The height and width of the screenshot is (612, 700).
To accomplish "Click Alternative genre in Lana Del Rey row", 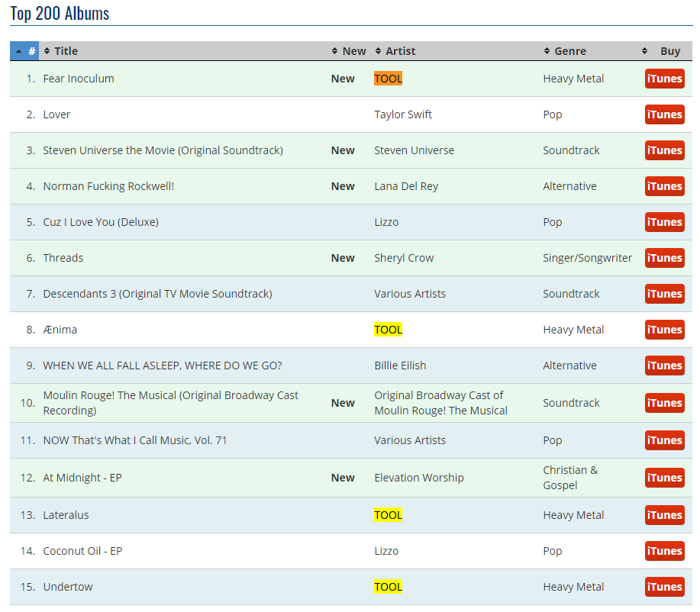I will tap(569, 186).
